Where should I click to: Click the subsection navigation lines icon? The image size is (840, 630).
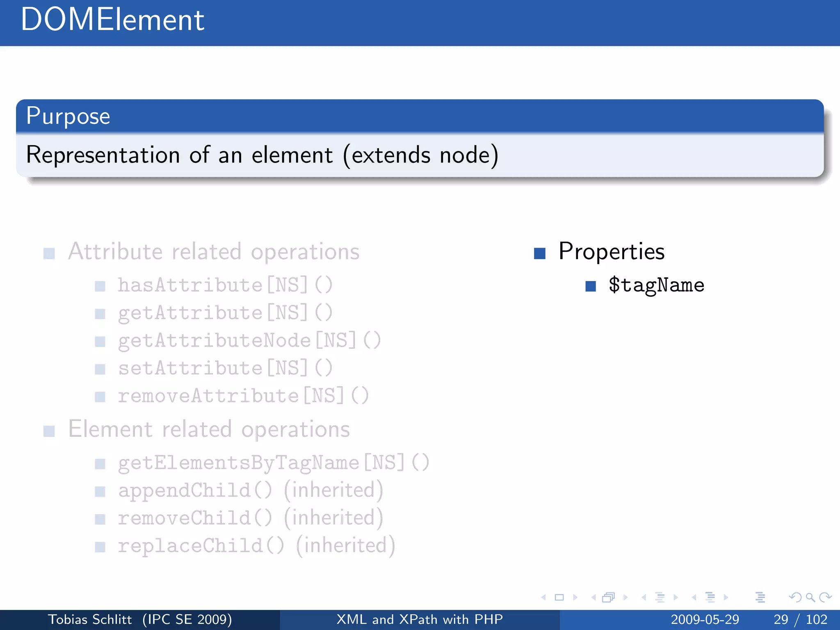click(x=660, y=598)
